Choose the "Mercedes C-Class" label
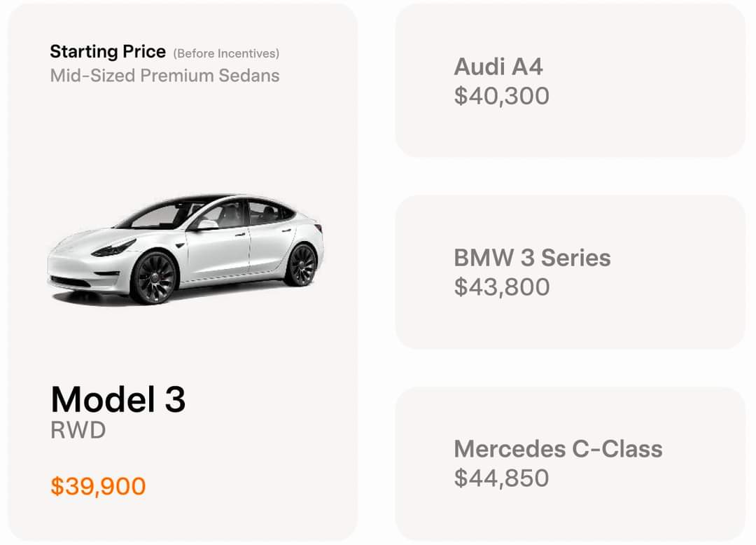Screen dimensions: 756x545 558,448
